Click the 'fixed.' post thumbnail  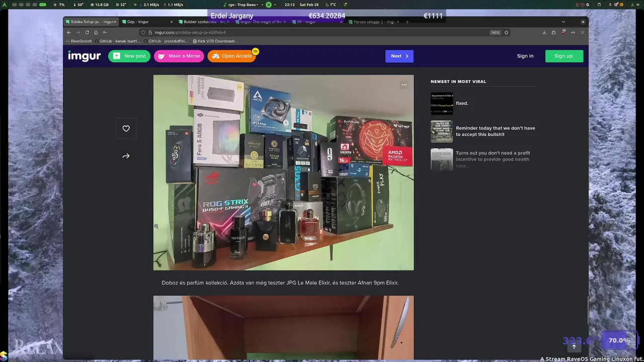(442, 104)
